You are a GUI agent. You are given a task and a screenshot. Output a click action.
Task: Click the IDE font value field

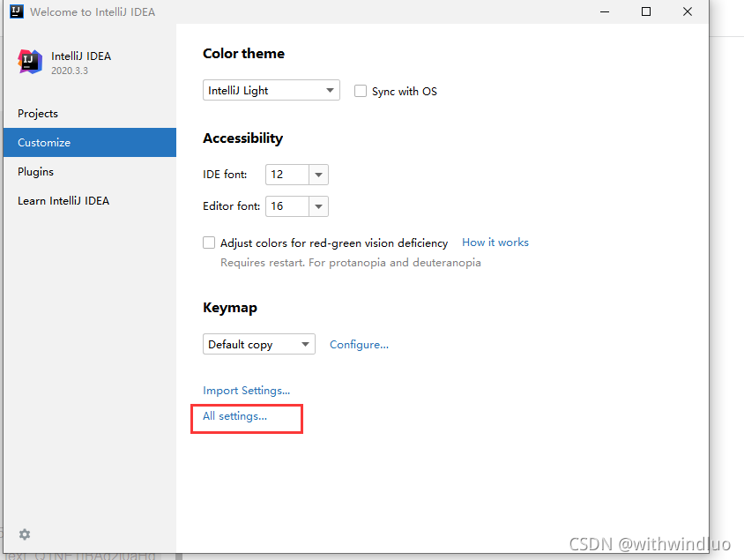287,175
